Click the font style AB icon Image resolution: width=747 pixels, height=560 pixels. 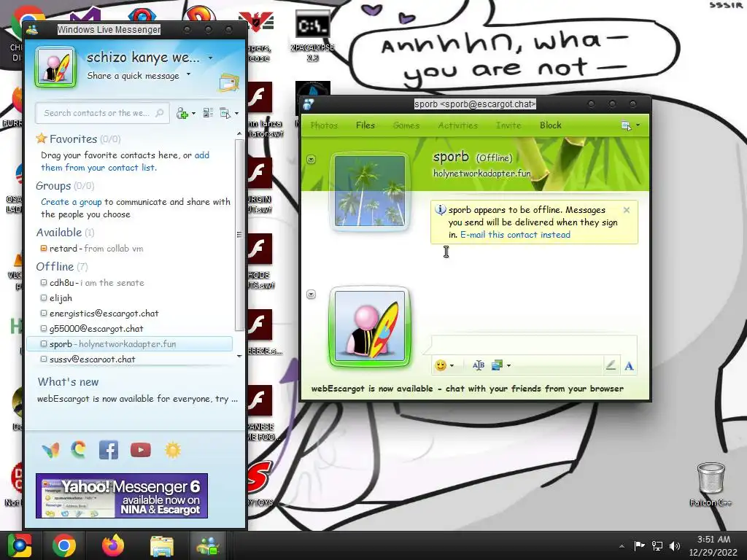(479, 365)
